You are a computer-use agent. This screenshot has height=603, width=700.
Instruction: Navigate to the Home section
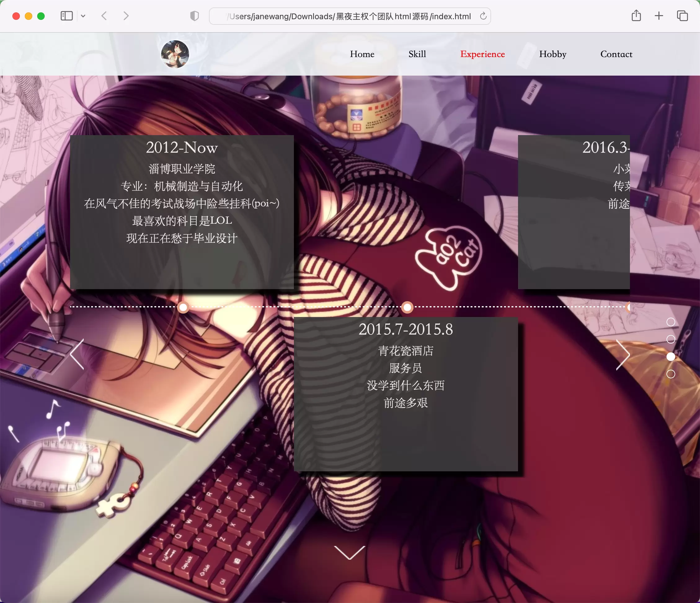[x=362, y=54]
